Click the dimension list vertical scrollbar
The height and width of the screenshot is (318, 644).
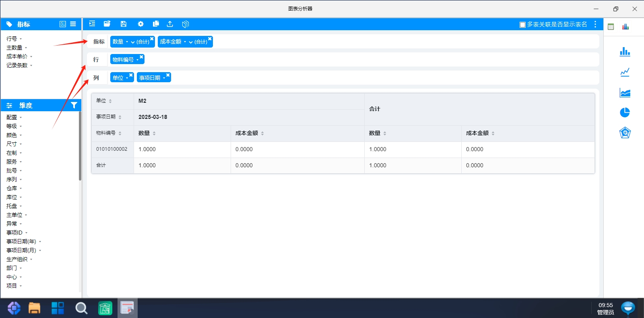[80, 146]
